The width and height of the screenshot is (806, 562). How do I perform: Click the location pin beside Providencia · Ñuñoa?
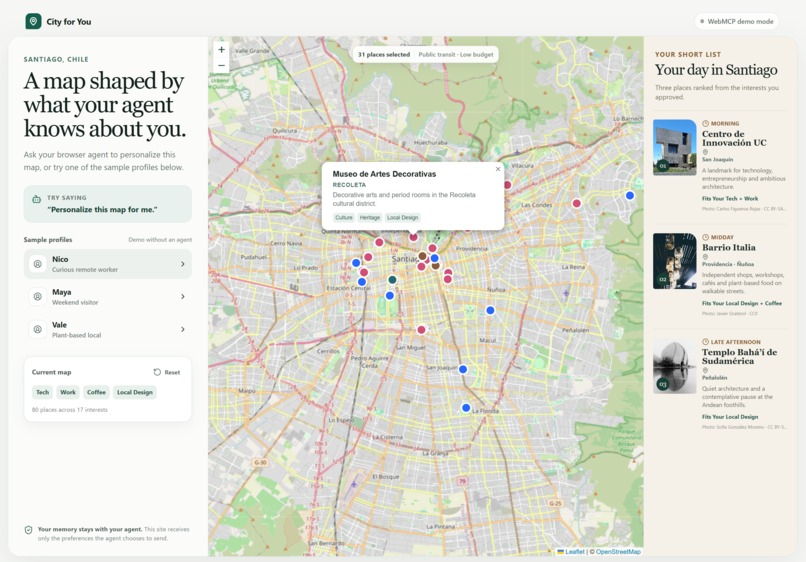[x=705, y=257]
